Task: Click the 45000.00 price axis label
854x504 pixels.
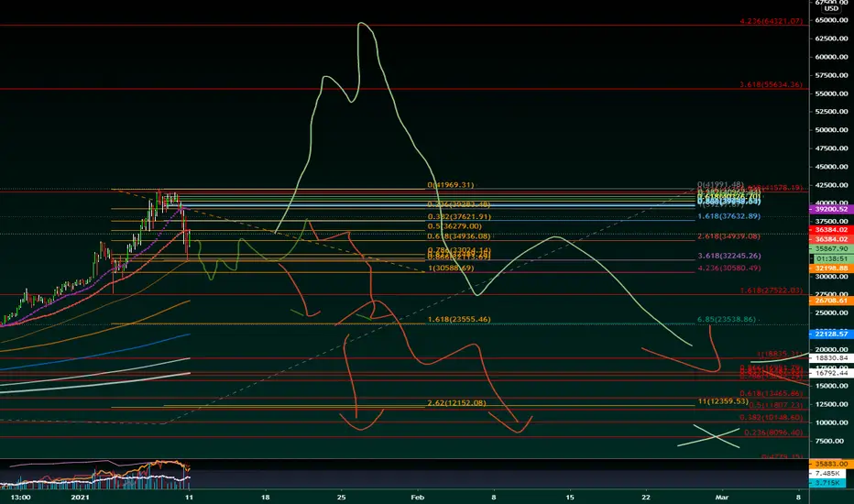Action: (x=832, y=167)
